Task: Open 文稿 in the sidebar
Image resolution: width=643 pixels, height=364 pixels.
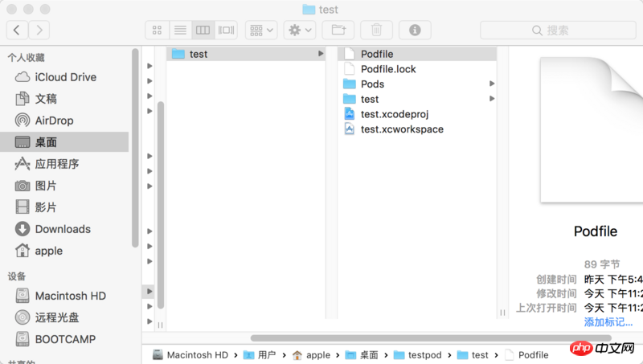Action: pyautogui.click(x=66, y=99)
